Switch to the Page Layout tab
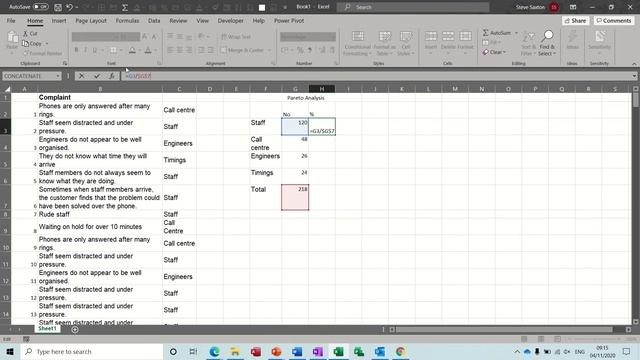 [91, 20]
